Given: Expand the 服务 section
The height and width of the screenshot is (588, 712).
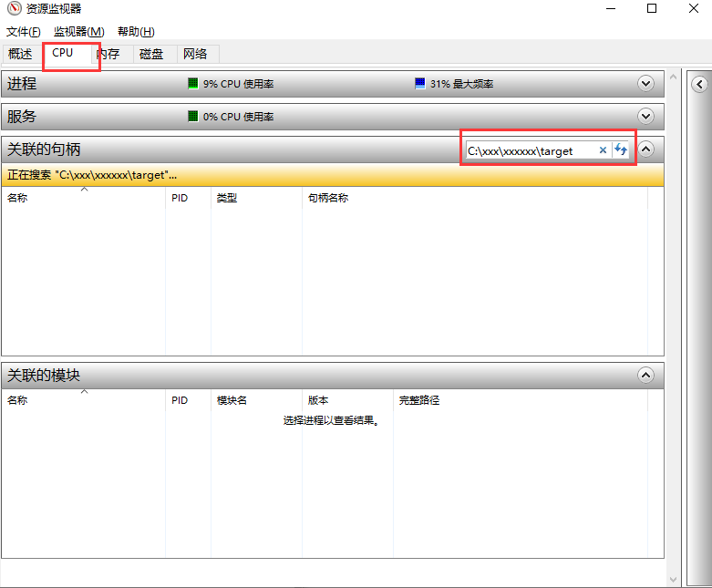Looking at the screenshot, I should pos(645,117).
